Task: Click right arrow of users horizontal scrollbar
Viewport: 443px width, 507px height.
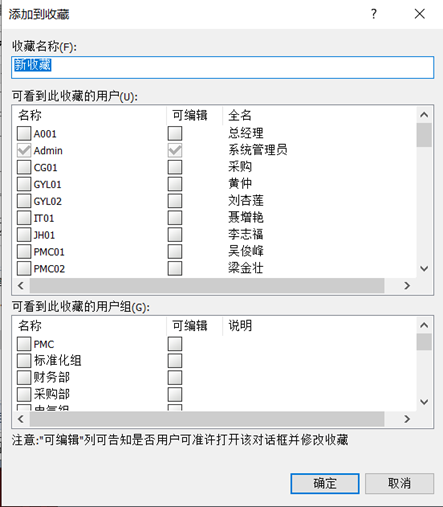Action: 407,286
